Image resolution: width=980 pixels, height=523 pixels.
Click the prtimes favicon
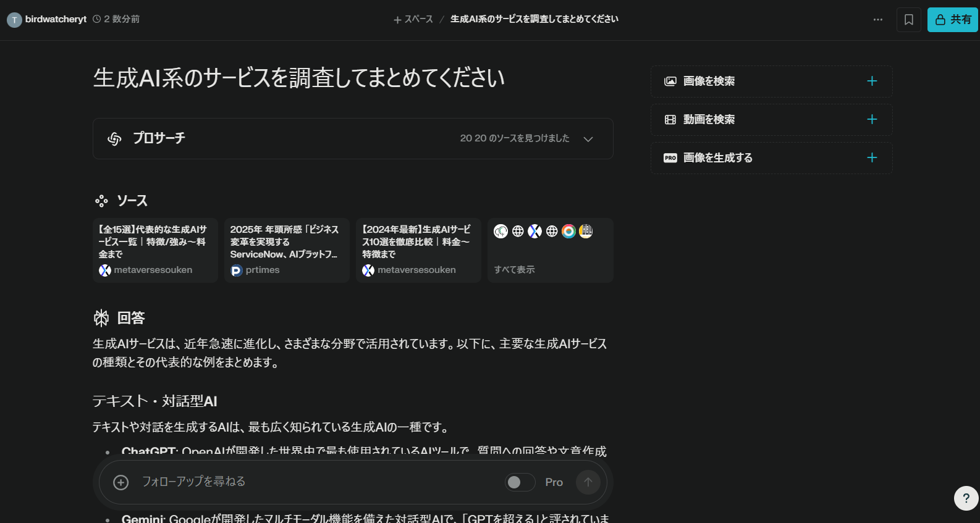[237, 270]
